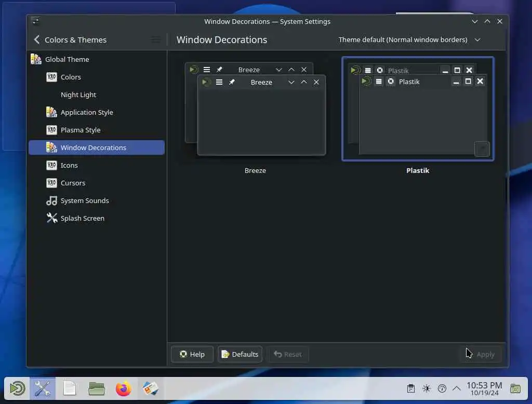The height and width of the screenshot is (404, 532).
Task: Select the Colors category
Action: (97, 77)
